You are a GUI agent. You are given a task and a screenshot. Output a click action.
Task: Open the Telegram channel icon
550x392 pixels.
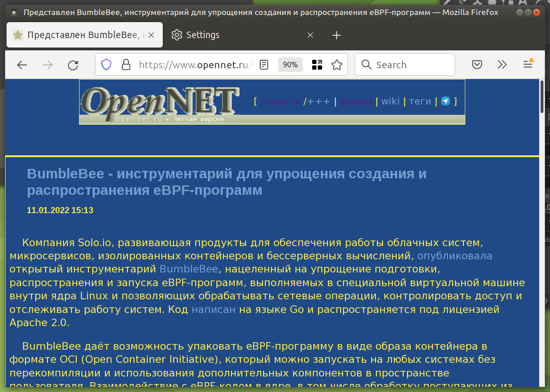446,101
